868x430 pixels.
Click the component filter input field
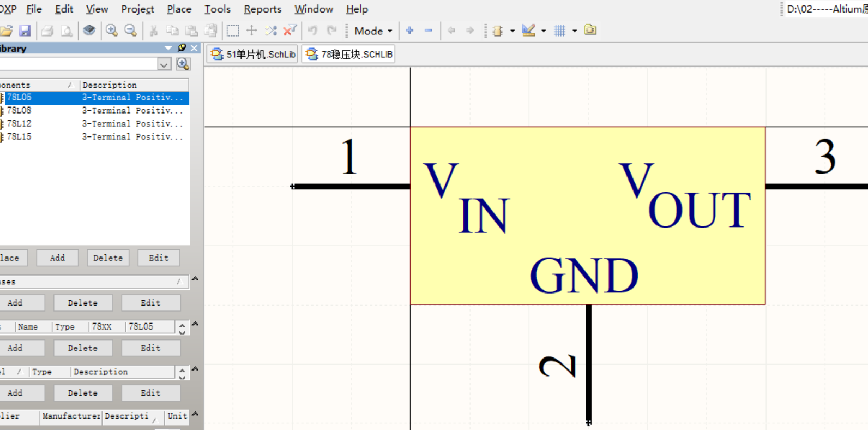(x=79, y=64)
